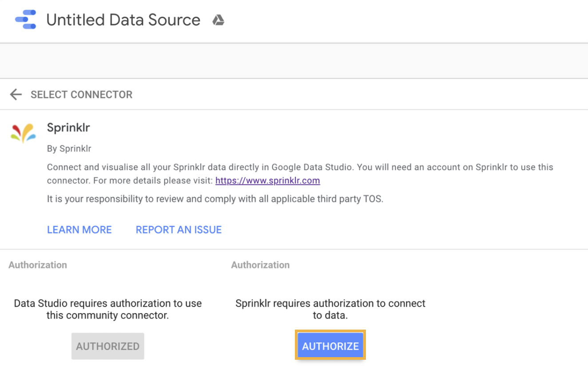Click the greyed AUTHORIZED button
Screen dimensions: 588x374
(108, 346)
